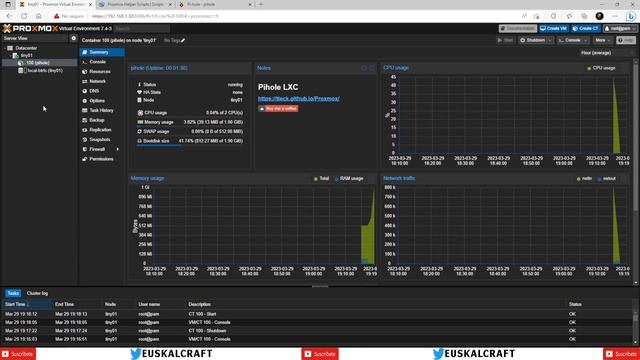Viewport: 640px width, 360px height.
Task: Select the CT 100 - Shutdown task row
Action: pos(318,331)
